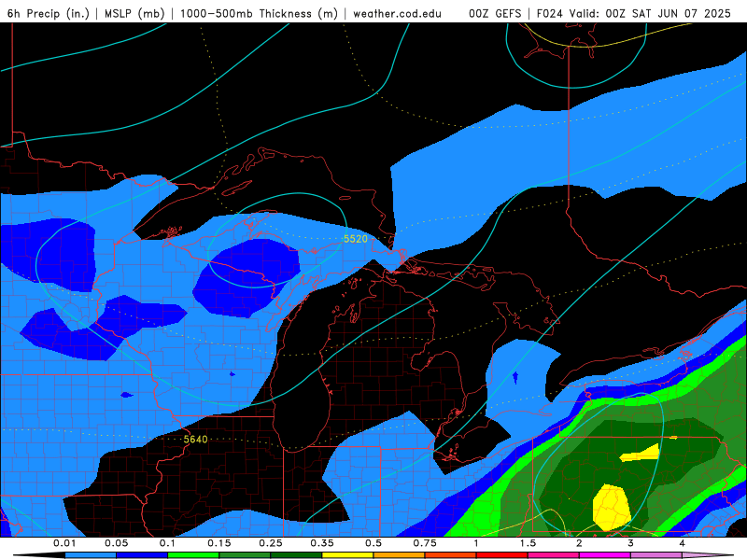The image size is (747, 560).
Task: Click the 1.5 legend value
Action: point(528,543)
